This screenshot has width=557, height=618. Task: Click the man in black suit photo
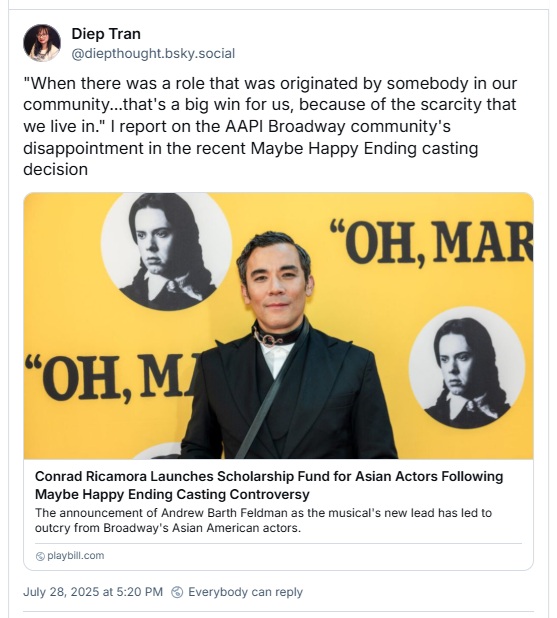pyautogui.click(x=288, y=347)
